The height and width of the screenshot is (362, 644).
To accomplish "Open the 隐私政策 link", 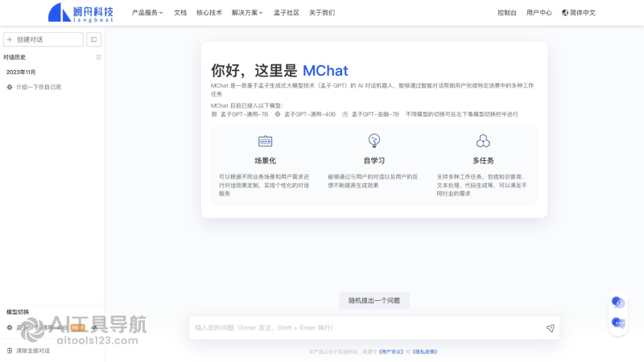I will 425,352.
